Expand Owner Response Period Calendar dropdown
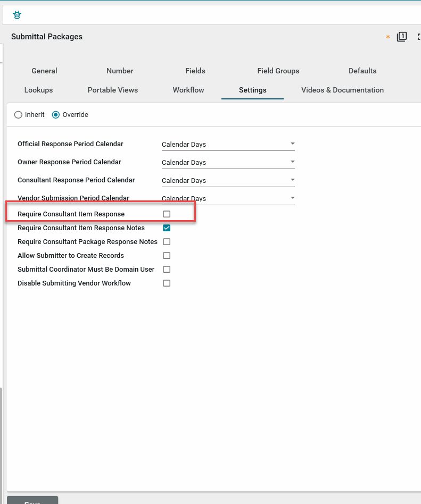The image size is (421, 504). point(228,162)
